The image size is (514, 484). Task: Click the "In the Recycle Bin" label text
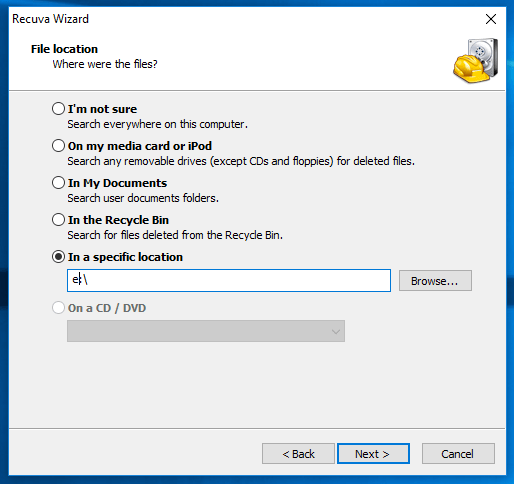click(118, 220)
